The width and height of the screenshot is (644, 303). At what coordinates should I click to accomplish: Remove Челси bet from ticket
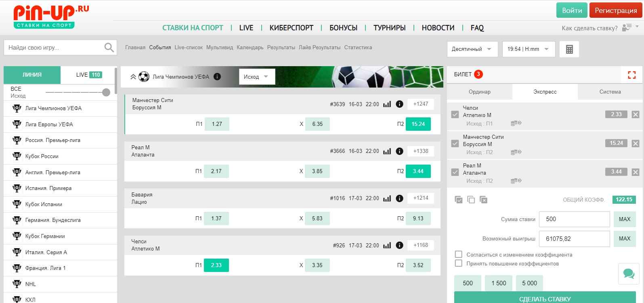(636, 115)
